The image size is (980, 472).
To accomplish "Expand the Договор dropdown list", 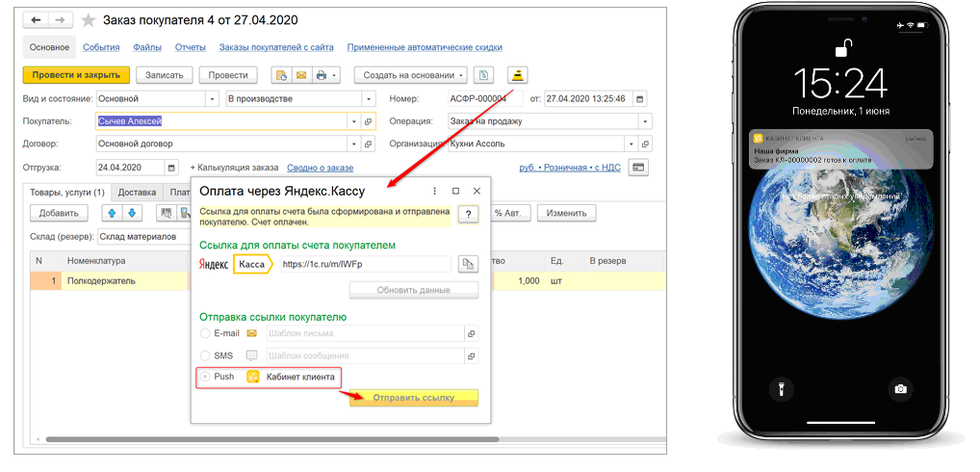I will 355,144.
